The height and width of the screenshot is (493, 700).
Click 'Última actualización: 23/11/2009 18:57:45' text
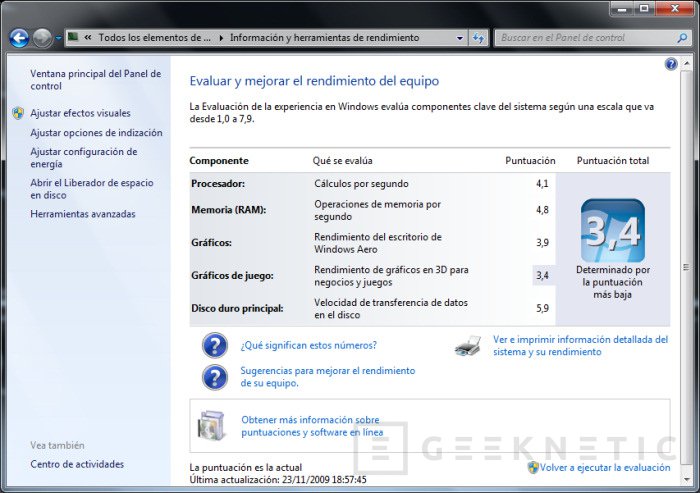coord(278,480)
